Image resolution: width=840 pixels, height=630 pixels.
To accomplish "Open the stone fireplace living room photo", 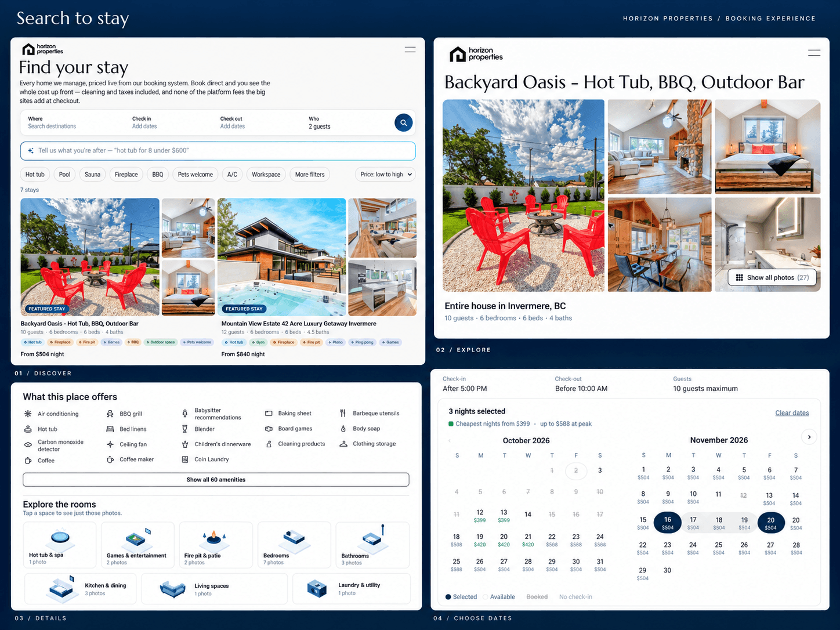I will (x=660, y=147).
